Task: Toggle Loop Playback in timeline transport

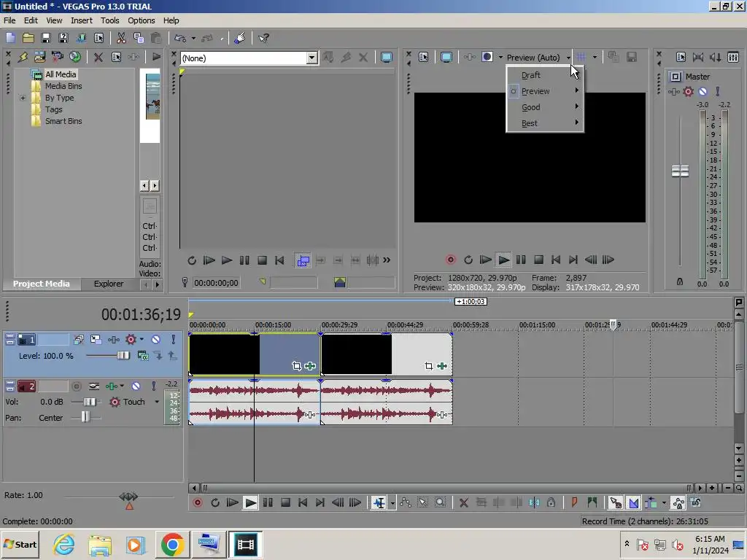Action: coord(215,502)
